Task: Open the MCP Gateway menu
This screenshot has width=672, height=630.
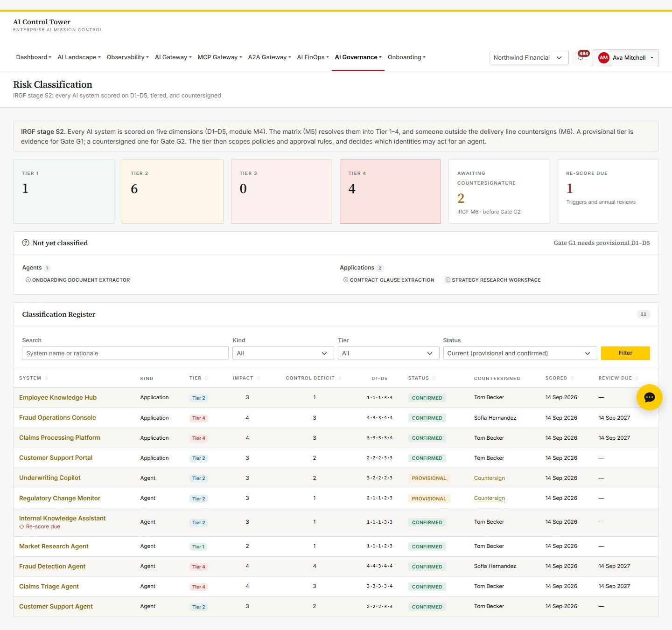Action: tap(219, 57)
